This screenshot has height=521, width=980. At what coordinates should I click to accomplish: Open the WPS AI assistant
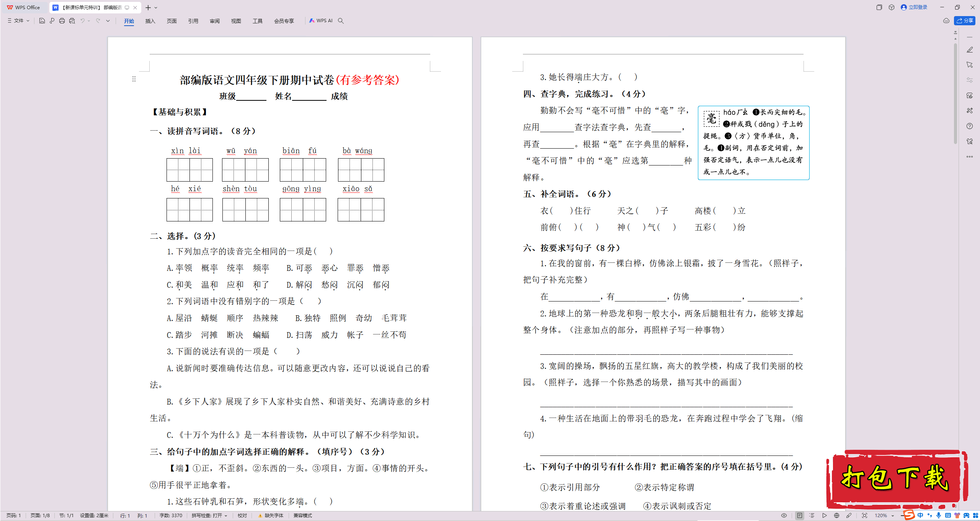[321, 21]
